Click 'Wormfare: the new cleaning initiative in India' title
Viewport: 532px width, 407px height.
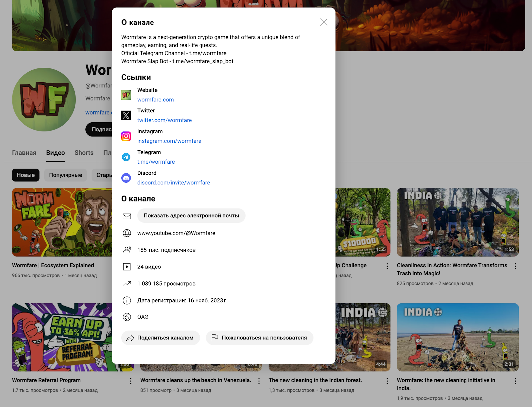[446, 384]
